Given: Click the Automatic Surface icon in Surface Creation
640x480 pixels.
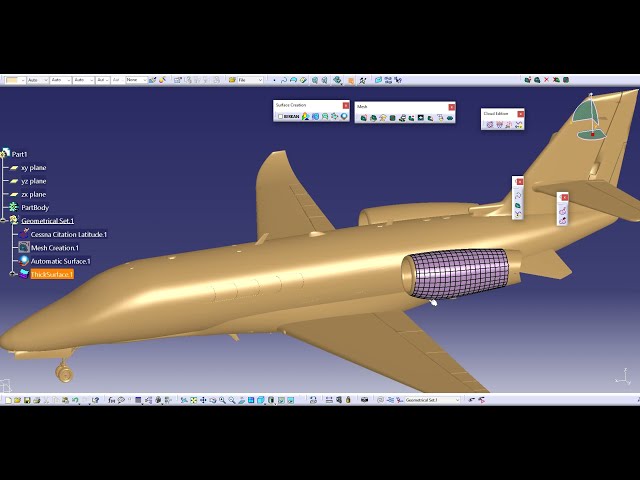Looking at the screenshot, I should click(344, 117).
